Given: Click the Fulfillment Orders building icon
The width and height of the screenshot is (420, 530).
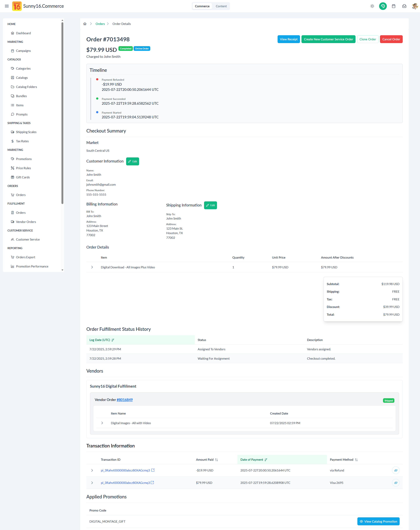Looking at the screenshot, I should tap(13, 213).
